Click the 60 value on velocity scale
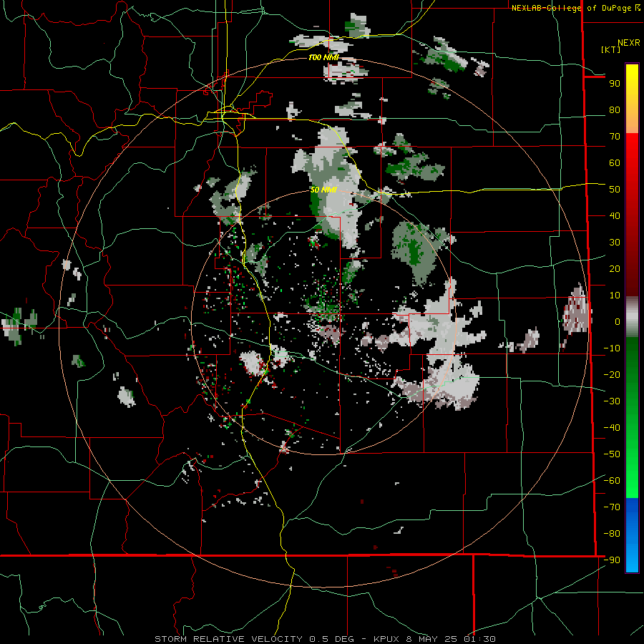 coord(615,163)
